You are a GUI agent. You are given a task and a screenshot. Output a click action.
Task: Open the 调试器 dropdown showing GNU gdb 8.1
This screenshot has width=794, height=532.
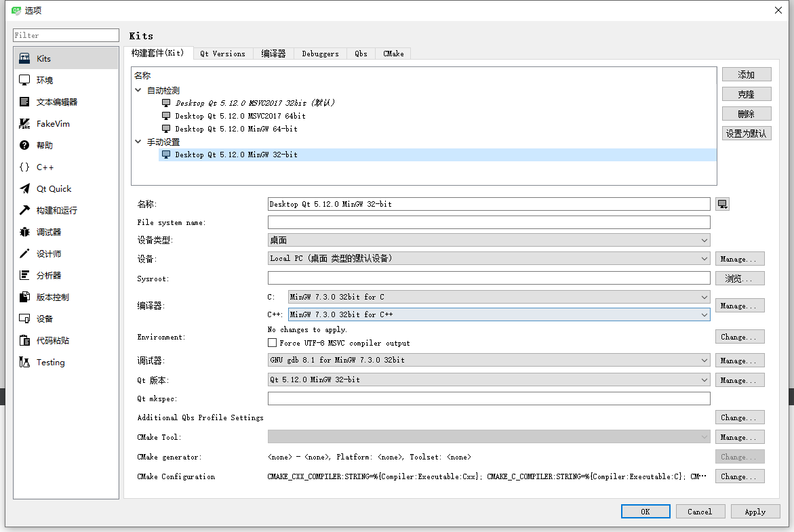489,361
